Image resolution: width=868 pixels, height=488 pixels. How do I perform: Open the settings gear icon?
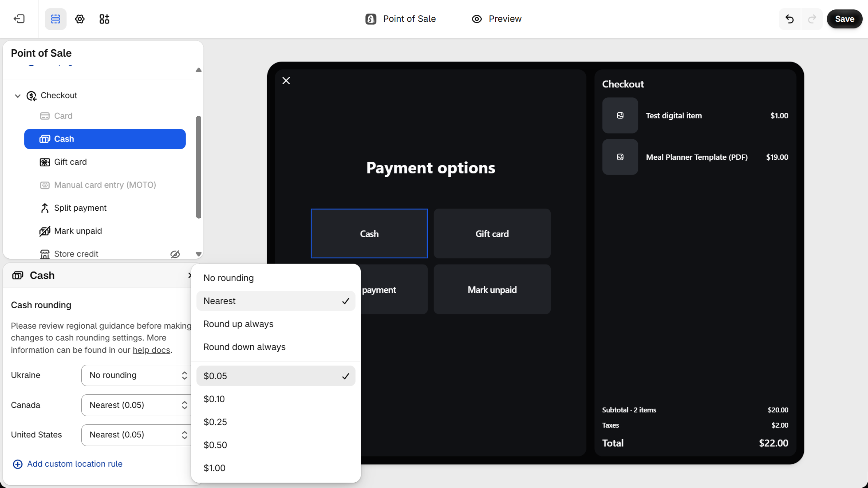[80, 19]
